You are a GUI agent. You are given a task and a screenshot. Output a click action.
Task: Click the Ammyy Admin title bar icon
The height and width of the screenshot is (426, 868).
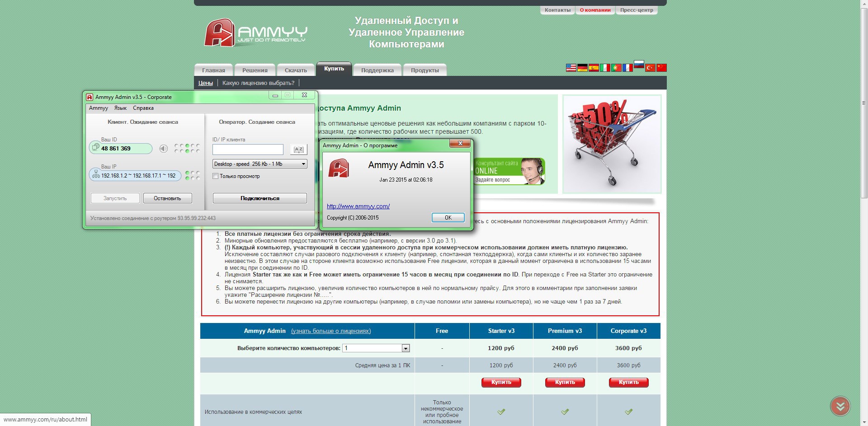[90, 97]
